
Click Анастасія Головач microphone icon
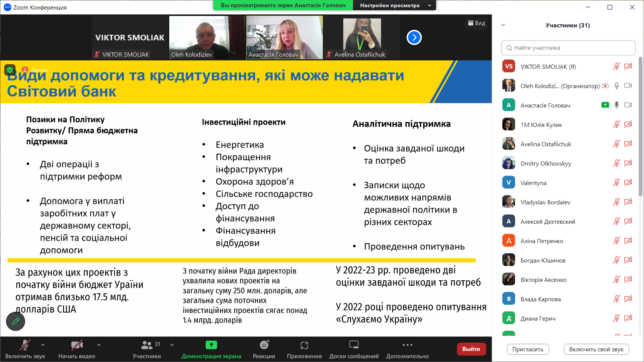pos(617,105)
